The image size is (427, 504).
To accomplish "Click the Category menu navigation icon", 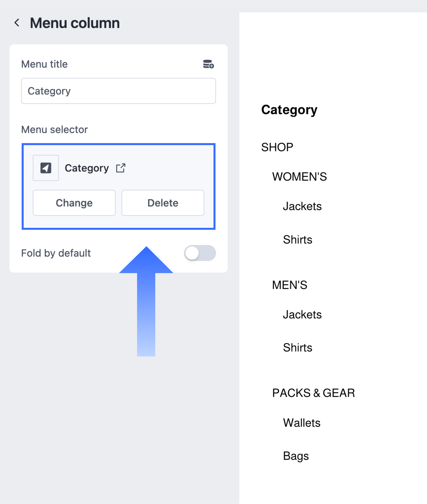I will (46, 168).
